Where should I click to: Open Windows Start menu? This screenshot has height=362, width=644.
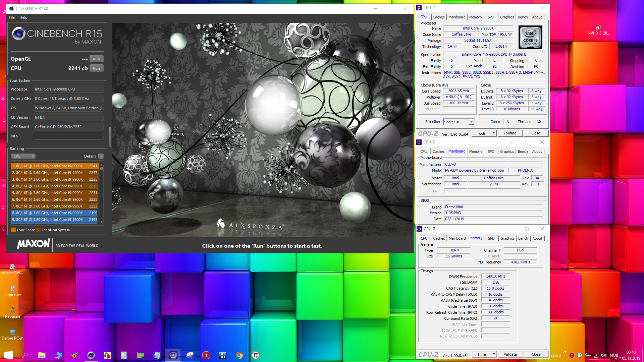pos(8,355)
